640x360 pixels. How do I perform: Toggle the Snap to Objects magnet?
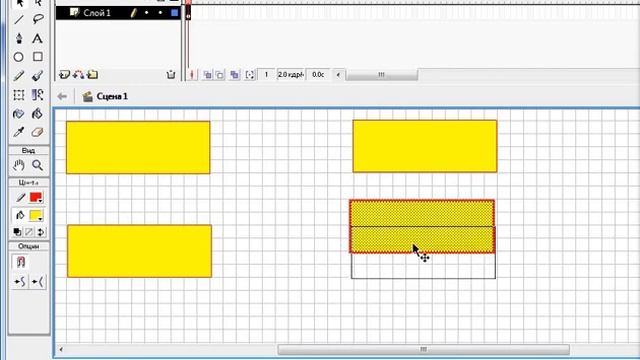pyautogui.click(x=20, y=262)
